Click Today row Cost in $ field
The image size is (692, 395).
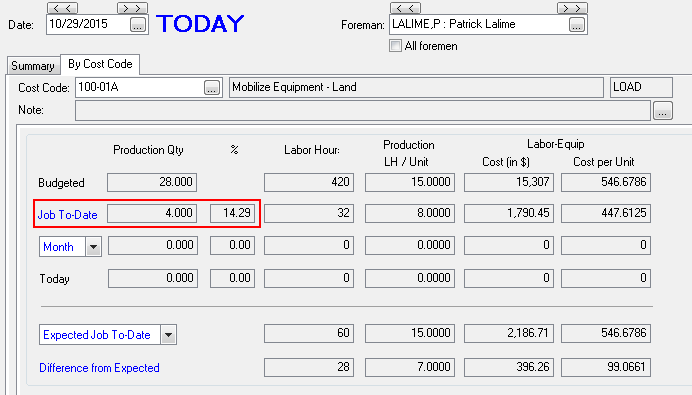click(x=509, y=278)
